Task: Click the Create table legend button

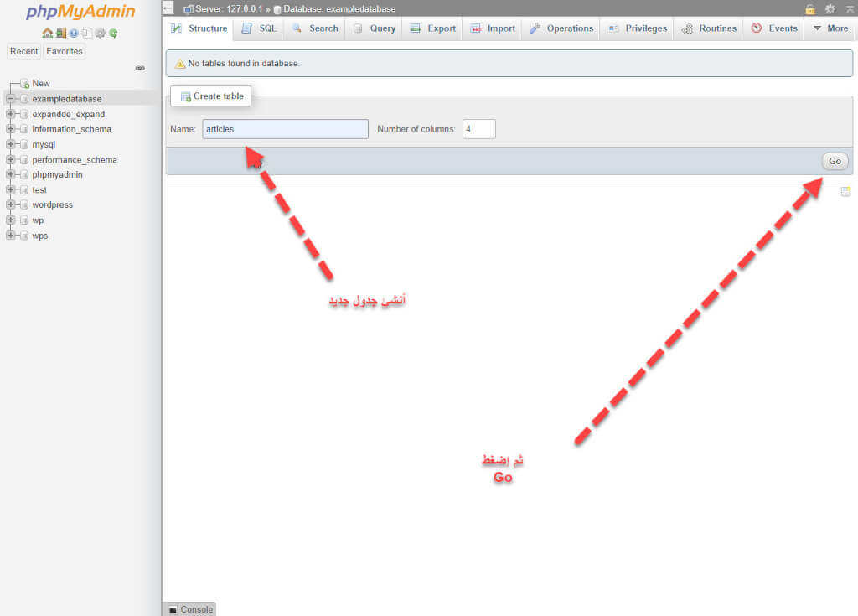Action: point(211,96)
